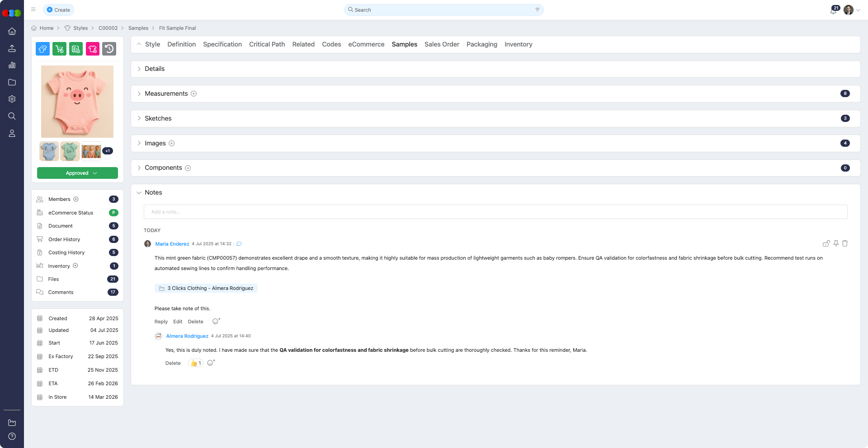Open the Approved status dropdown
The height and width of the screenshot is (448, 868).
[x=77, y=173]
